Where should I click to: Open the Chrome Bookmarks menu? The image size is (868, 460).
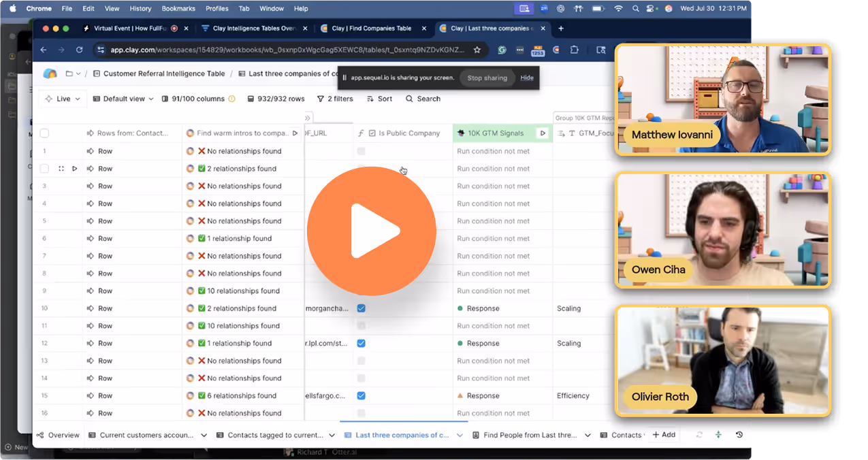pyautogui.click(x=178, y=9)
